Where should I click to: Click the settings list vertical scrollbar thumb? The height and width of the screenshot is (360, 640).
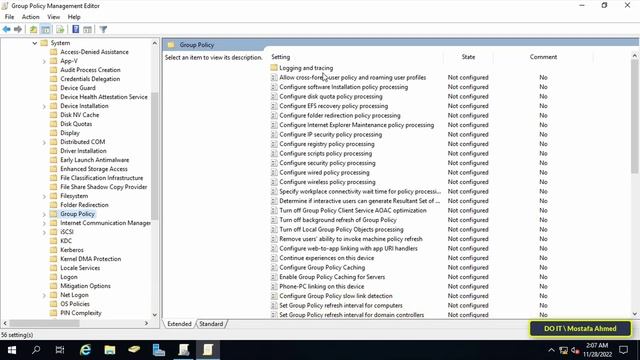point(634,117)
